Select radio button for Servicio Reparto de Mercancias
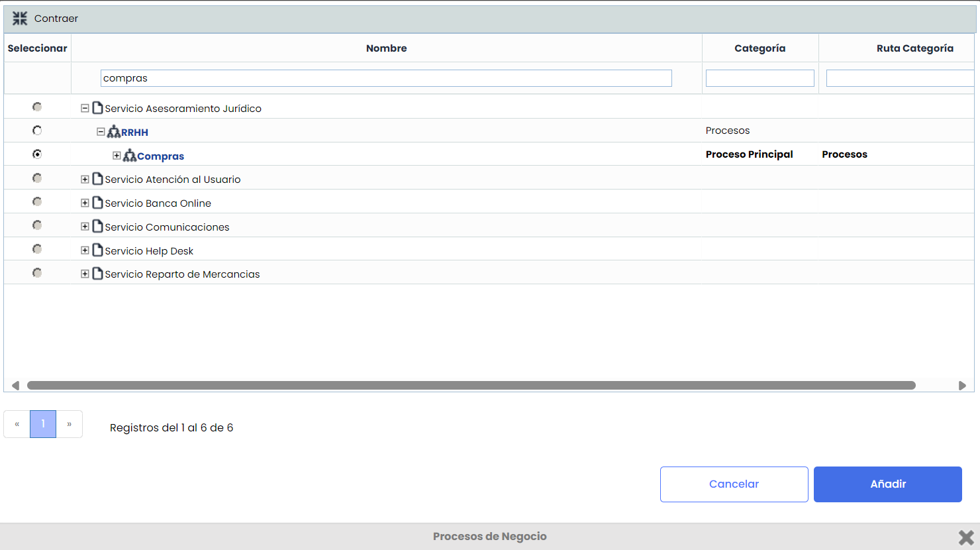Image resolution: width=980 pixels, height=550 pixels. click(x=37, y=273)
